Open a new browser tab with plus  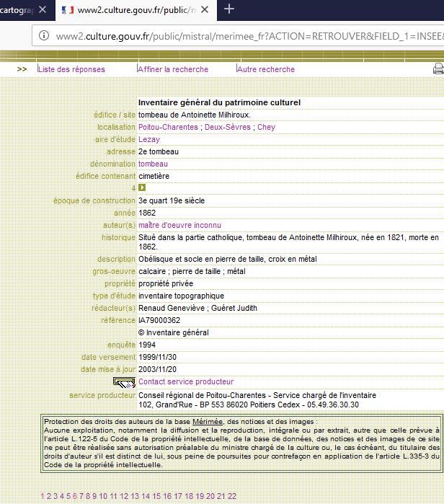click(x=228, y=9)
